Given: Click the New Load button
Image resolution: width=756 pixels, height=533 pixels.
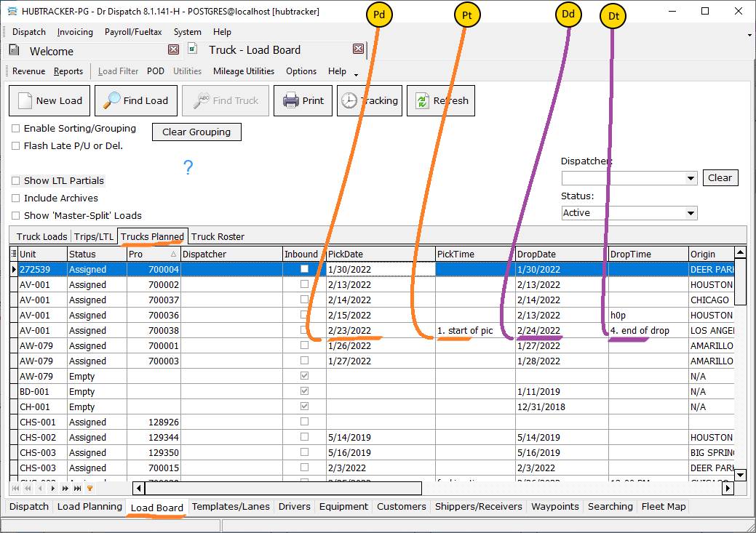Looking at the screenshot, I should pyautogui.click(x=49, y=101).
